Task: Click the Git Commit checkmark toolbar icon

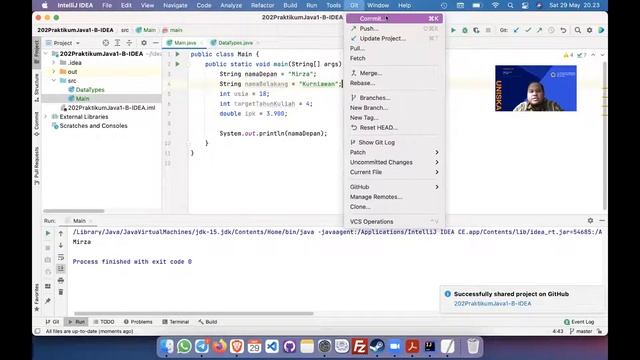Action: (x=528, y=30)
